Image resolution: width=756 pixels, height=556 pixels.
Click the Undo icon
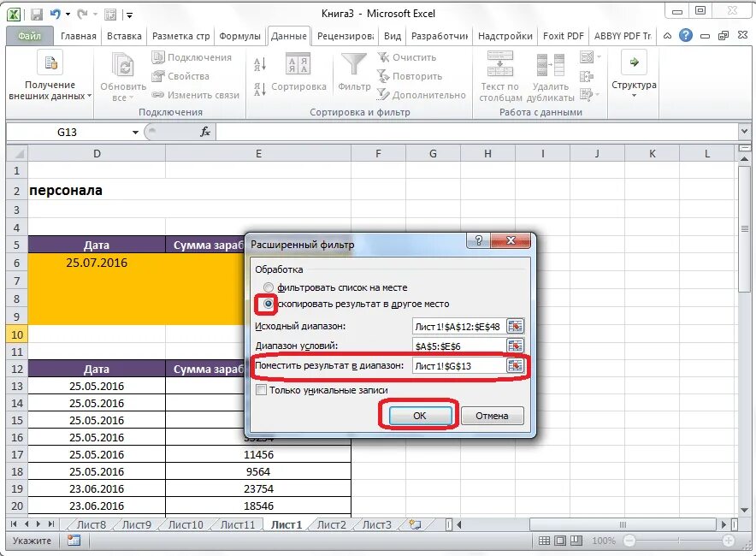55,14
